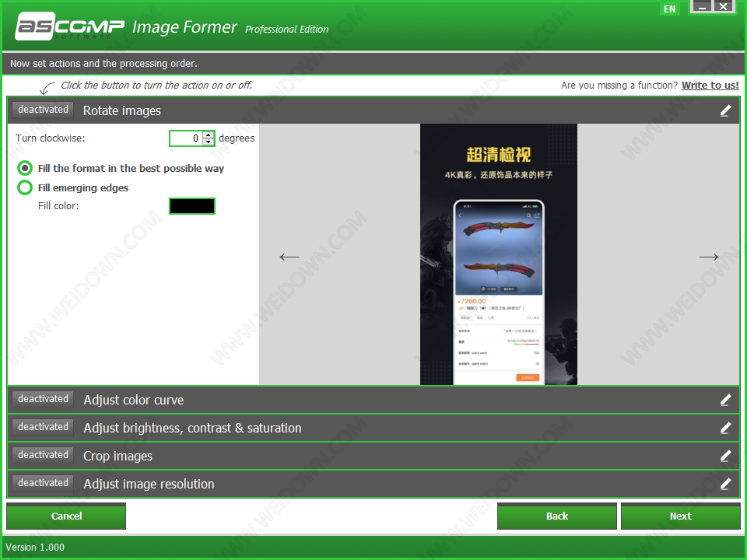The height and width of the screenshot is (560, 747).
Task: Open the Write to us! link
Action: [x=710, y=86]
